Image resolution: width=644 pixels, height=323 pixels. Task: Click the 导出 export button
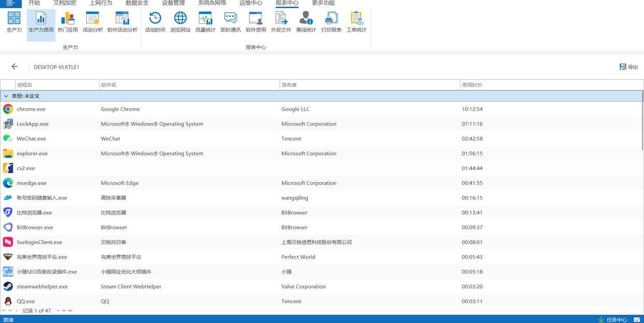pos(628,67)
